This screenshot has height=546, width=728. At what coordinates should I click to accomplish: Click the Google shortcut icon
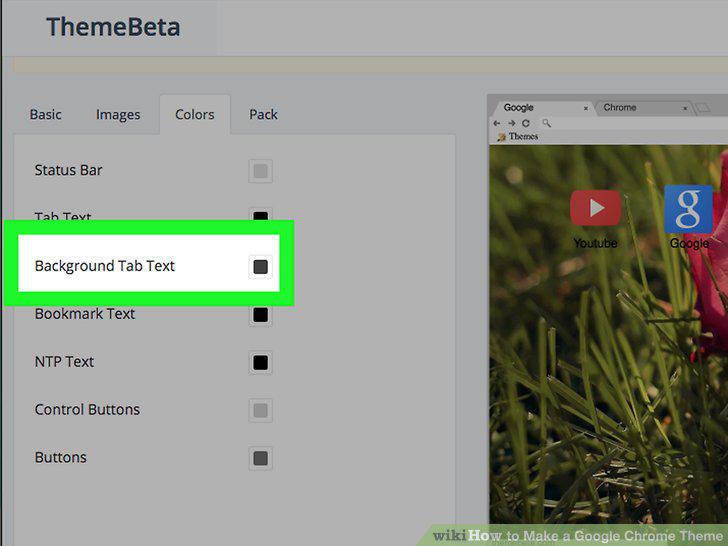coord(689,209)
